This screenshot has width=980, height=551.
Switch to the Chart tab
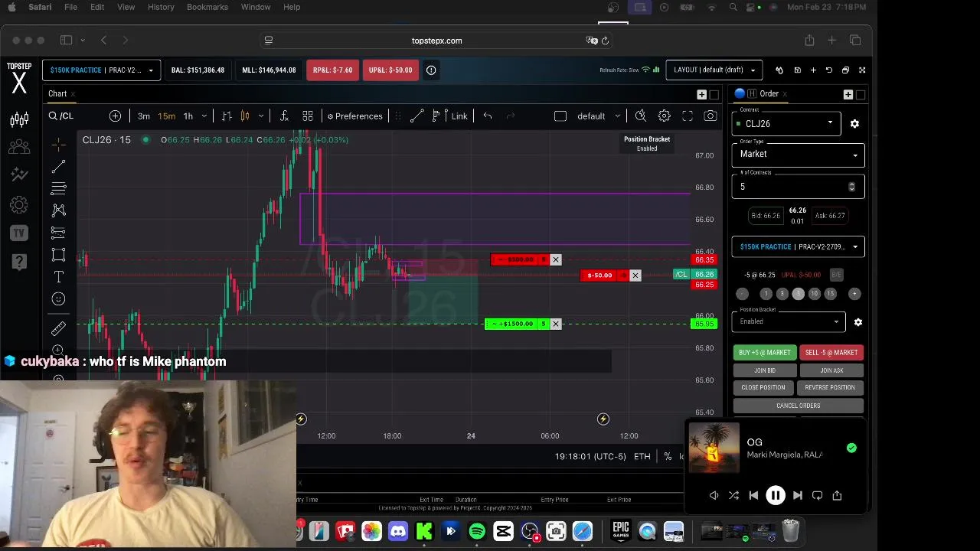coord(57,94)
